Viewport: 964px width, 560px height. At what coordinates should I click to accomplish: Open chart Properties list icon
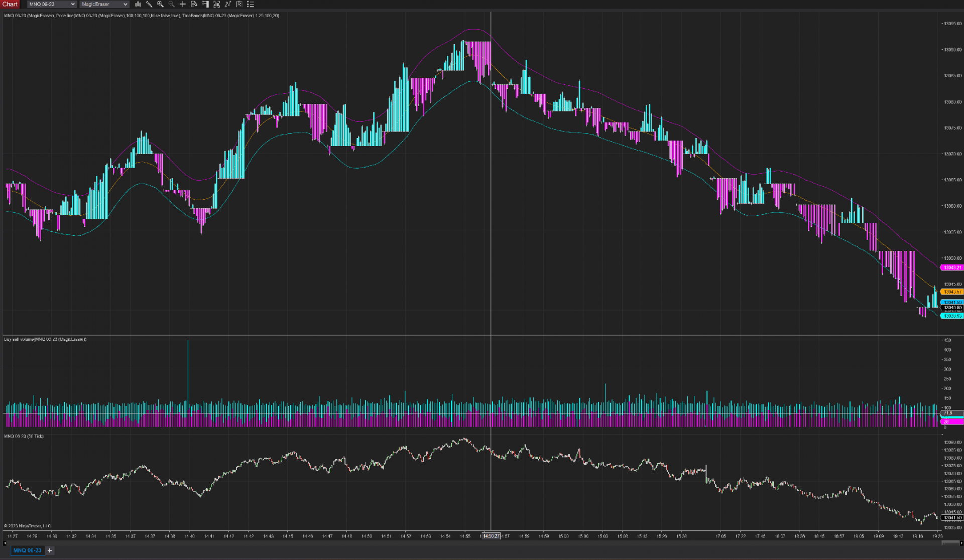(x=251, y=4)
